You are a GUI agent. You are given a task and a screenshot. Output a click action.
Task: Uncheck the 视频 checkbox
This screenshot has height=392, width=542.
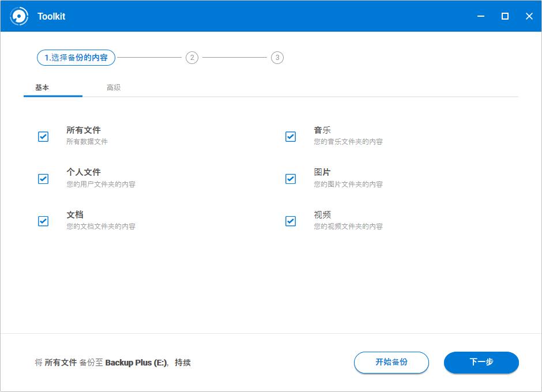(290, 221)
